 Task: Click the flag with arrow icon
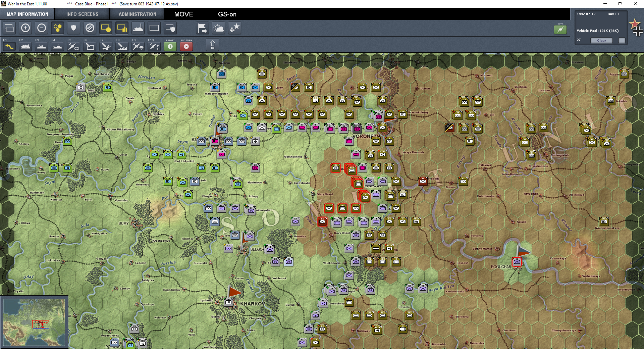[x=202, y=28]
